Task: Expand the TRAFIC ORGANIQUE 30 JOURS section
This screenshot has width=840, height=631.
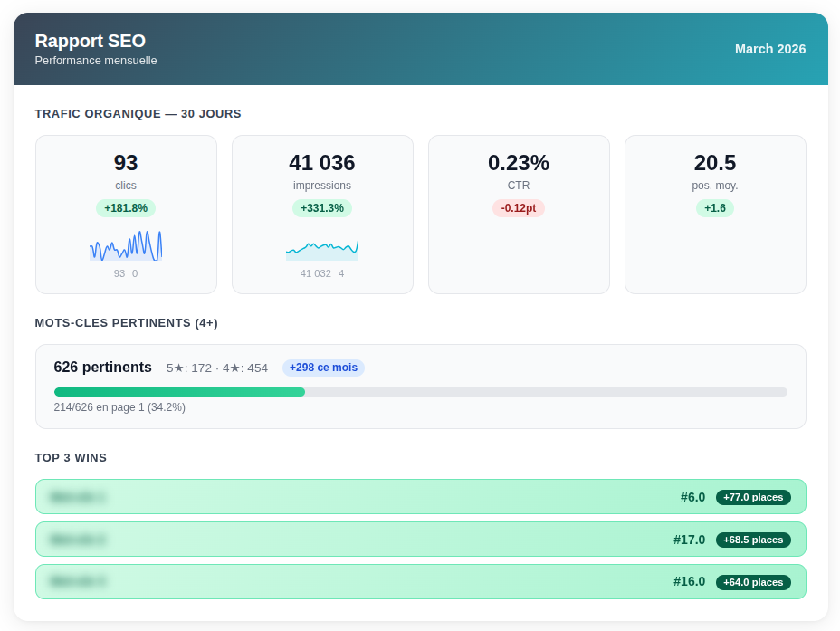Action: (x=138, y=113)
